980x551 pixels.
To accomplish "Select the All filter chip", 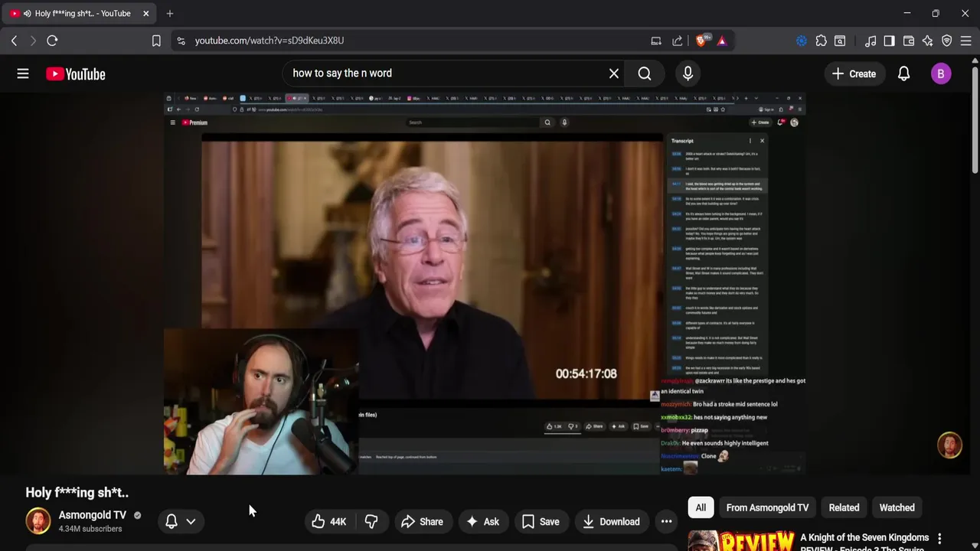I will [701, 507].
